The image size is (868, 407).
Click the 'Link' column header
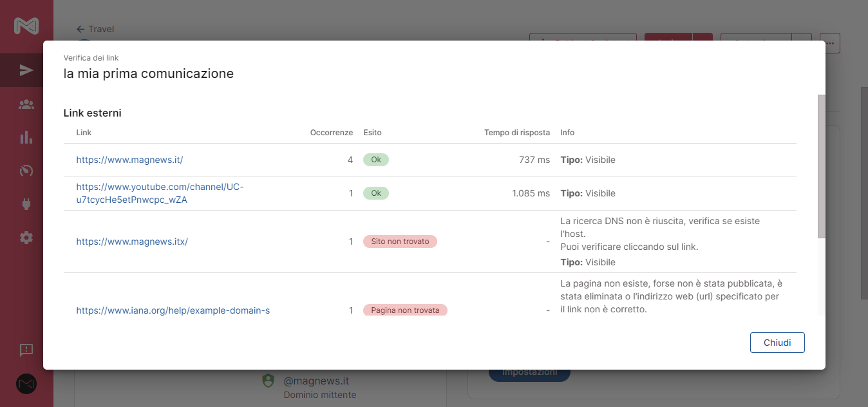click(84, 133)
